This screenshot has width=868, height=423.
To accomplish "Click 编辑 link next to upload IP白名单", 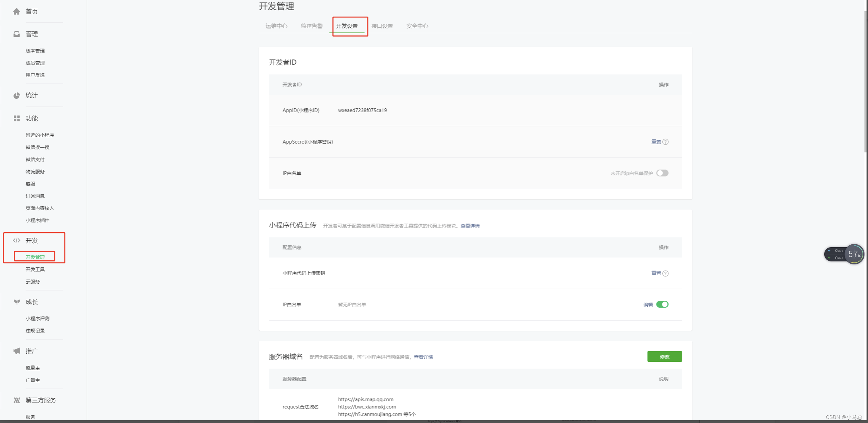I will point(648,304).
